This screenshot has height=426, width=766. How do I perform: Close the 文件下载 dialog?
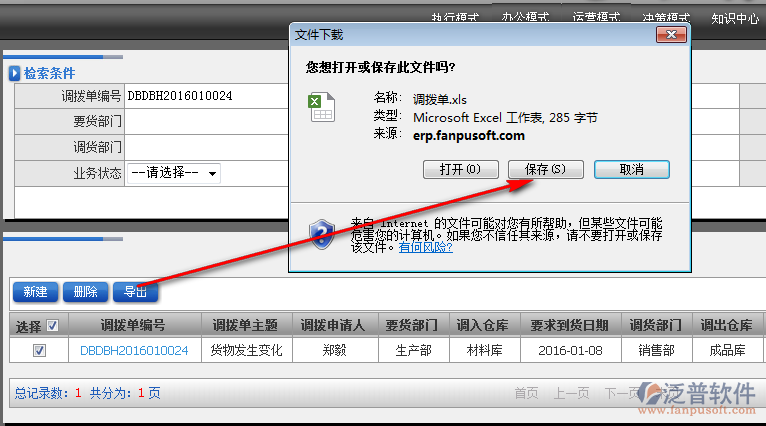click(x=671, y=35)
